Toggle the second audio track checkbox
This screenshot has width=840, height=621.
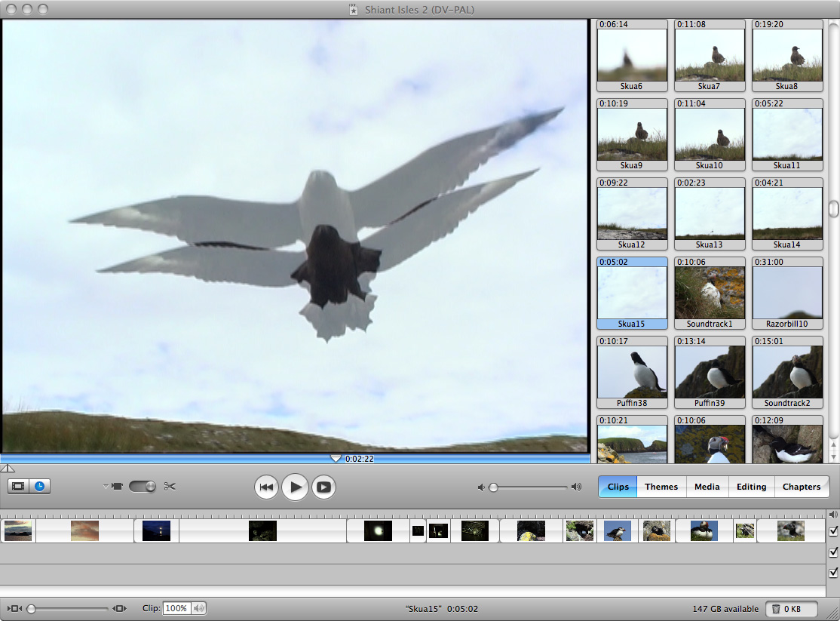click(833, 573)
